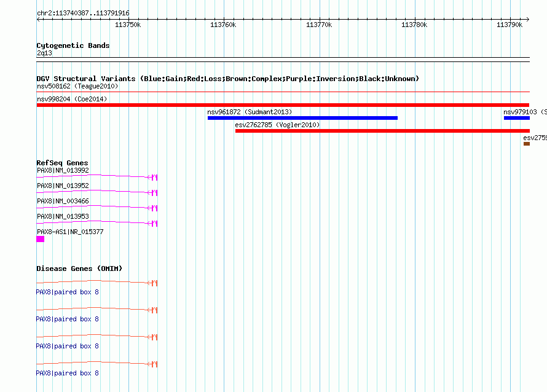Select the nsv979103 blue gain bar
The image size is (547, 392).
tap(517, 118)
